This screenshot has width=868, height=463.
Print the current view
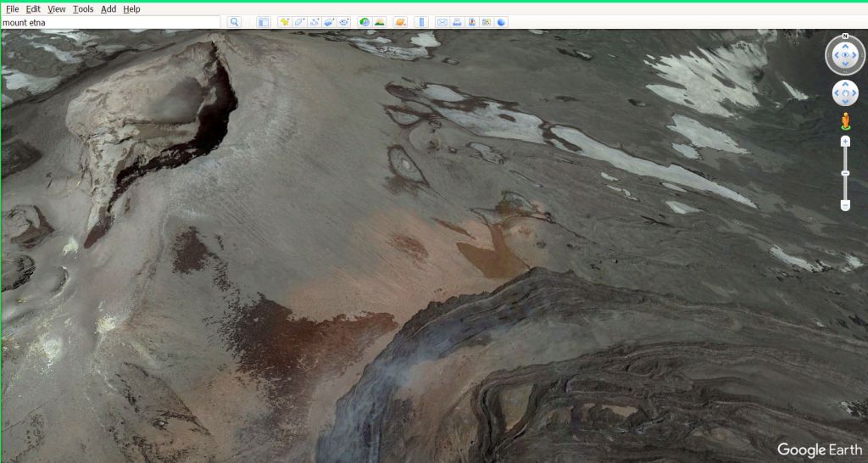(x=457, y=22)
